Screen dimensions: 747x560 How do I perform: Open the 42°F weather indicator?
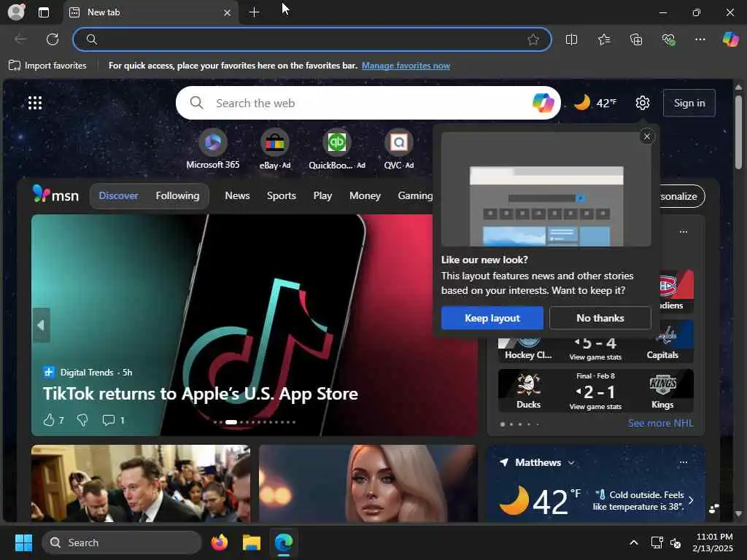[x=595, y=103]
